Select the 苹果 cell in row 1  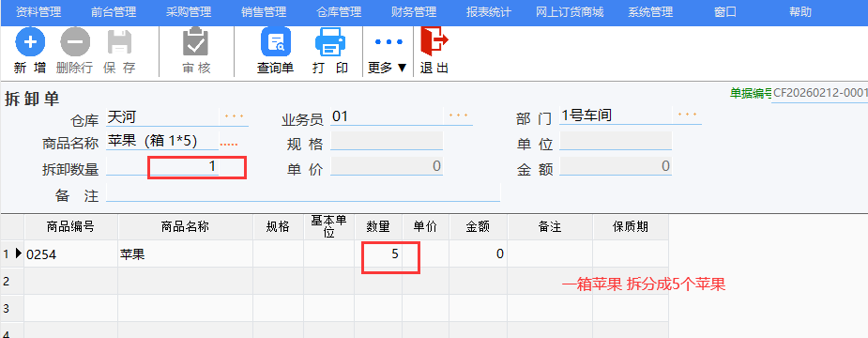click(186, 254)
